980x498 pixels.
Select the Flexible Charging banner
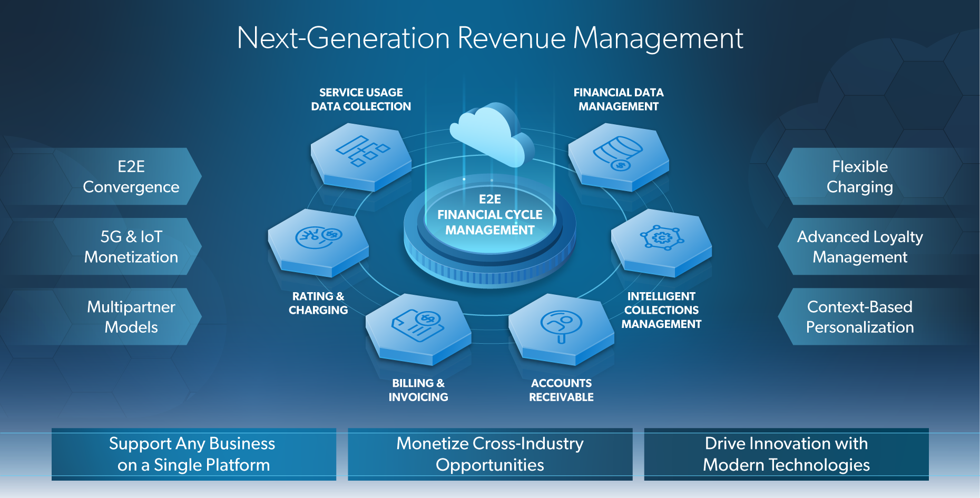[x=860, y=177]
